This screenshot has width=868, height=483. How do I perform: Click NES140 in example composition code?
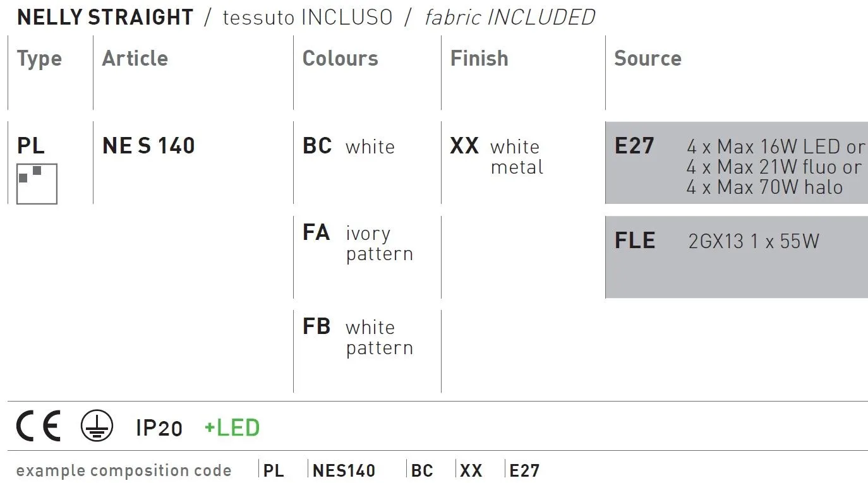point(344,470)
